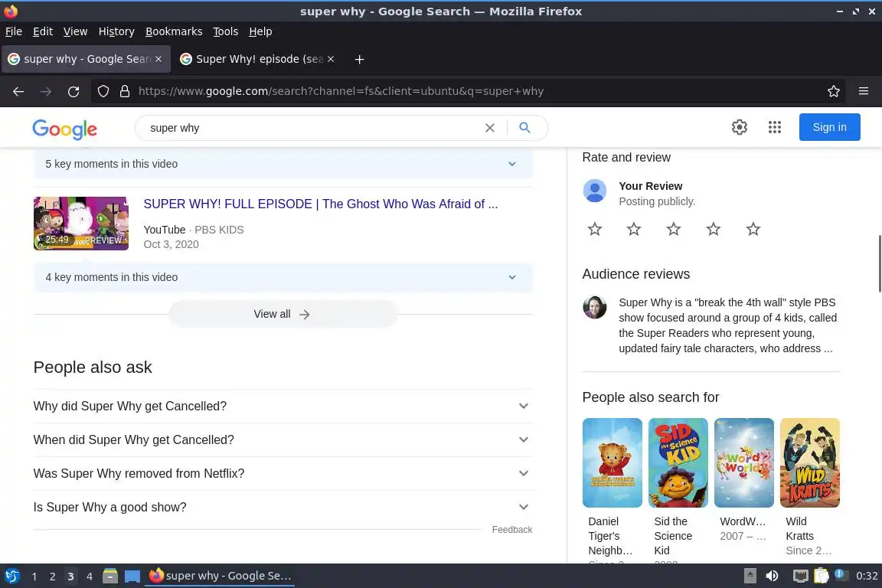
Task: Click the audience reviewer's avatar
Action: point(595,307)
